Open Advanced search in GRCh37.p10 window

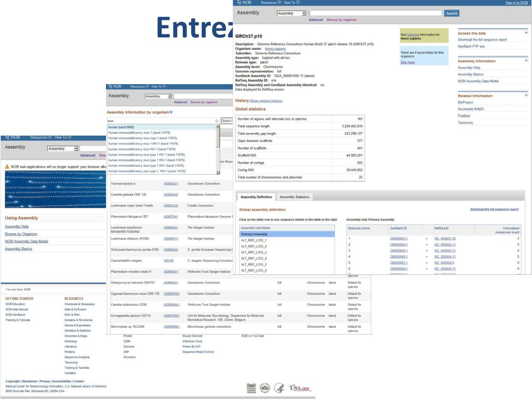(315, 20)
